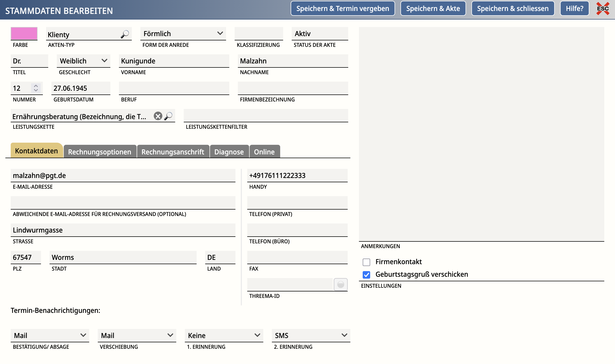Open the Hilfe? help button
Viewport: 615px width, 364px height.
coord(574,9)
